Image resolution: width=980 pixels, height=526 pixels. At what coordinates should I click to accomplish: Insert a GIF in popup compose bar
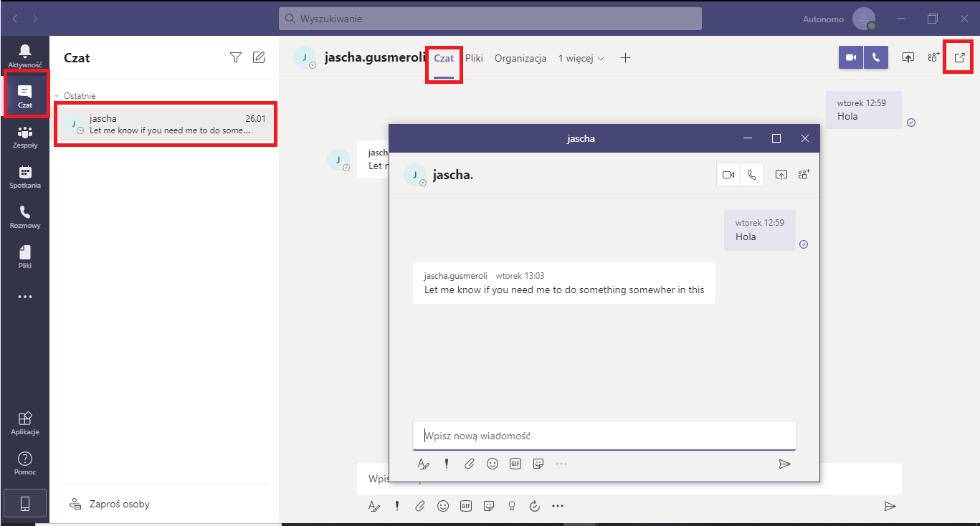pyautogui.click(x=515, y=464)
